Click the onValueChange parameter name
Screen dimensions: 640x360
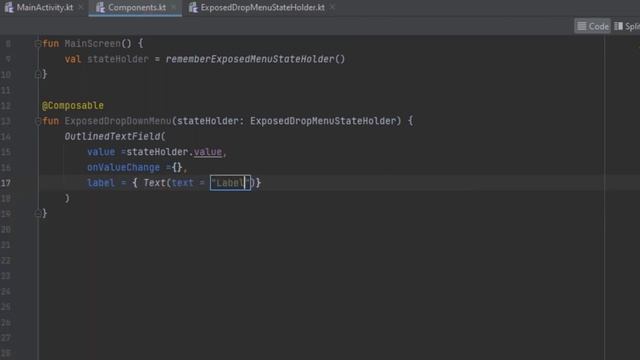[123, 167]
